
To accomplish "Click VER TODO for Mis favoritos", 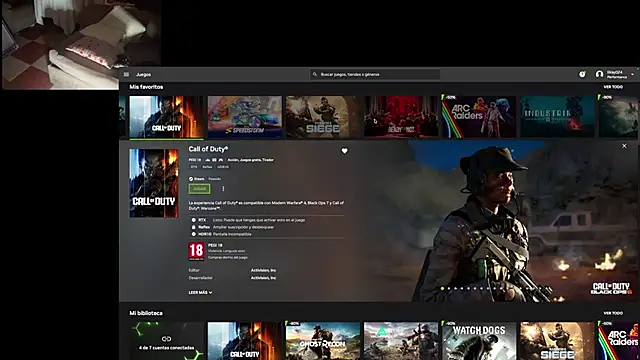I will coord(613,87).
